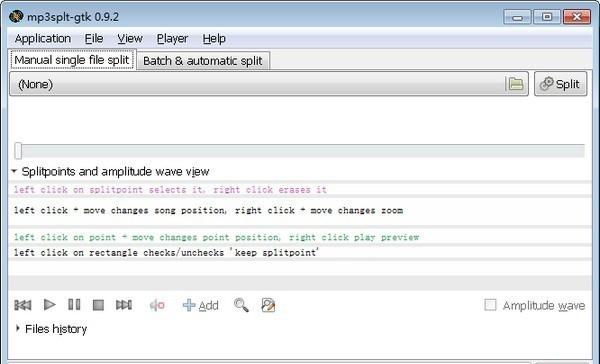Switch to Batch & automatic split tab
Image resolution: width=600 pixels, height=364 pixels.
click(203, 61)
